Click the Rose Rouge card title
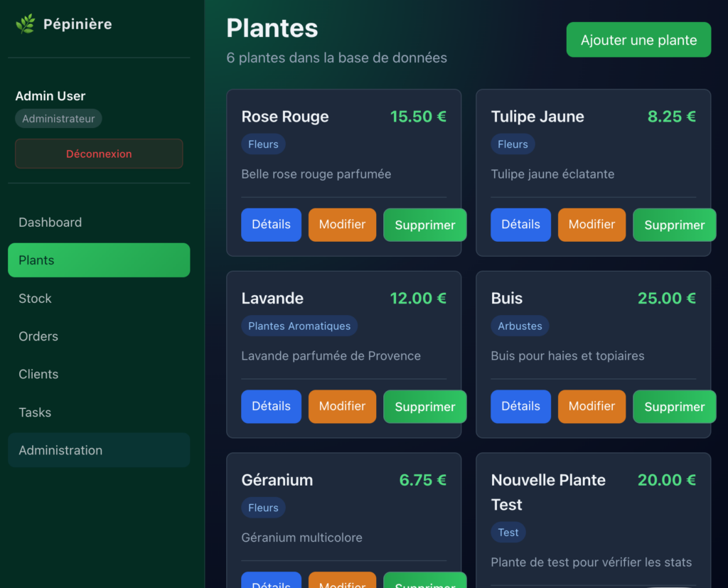The image size is (728, 588). point(285,117)
